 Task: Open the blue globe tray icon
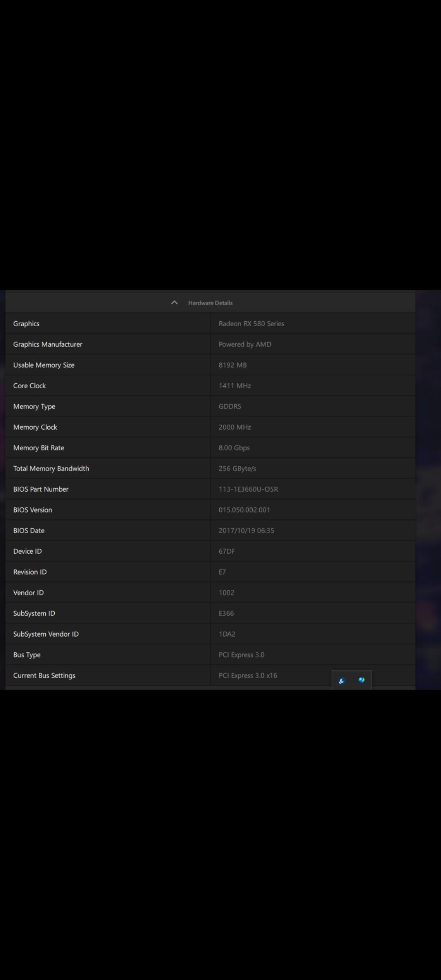pos(361,680)
